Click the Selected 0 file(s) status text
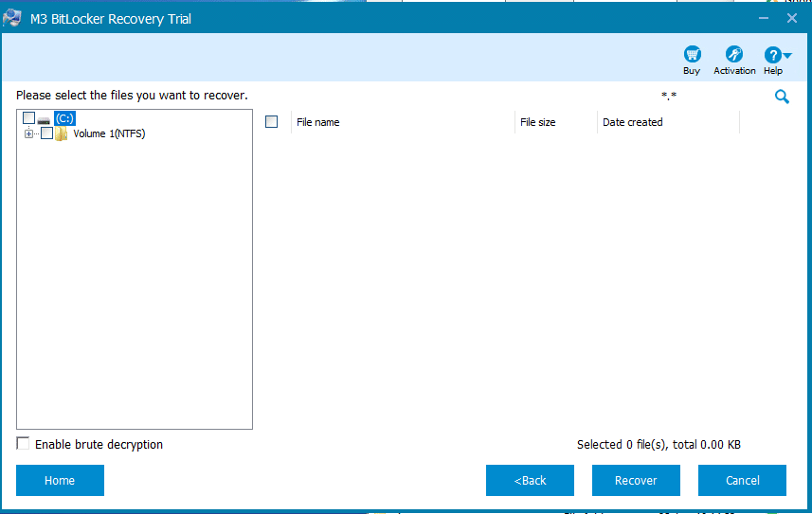This screenshot has height=514, width=812. coord(659,445)
